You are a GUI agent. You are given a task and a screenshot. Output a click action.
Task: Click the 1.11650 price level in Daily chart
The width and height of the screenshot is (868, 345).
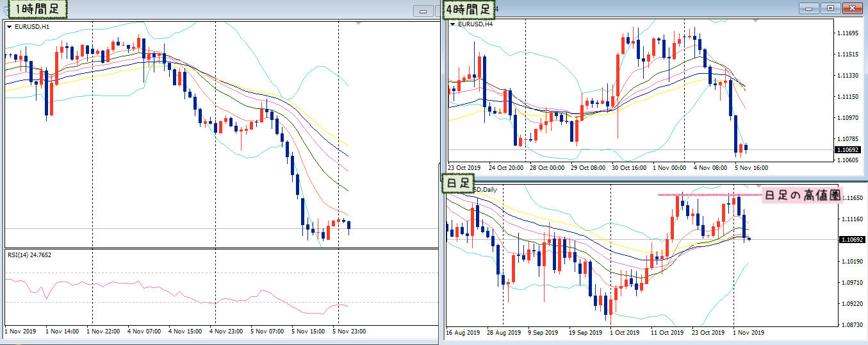(851, 198)
